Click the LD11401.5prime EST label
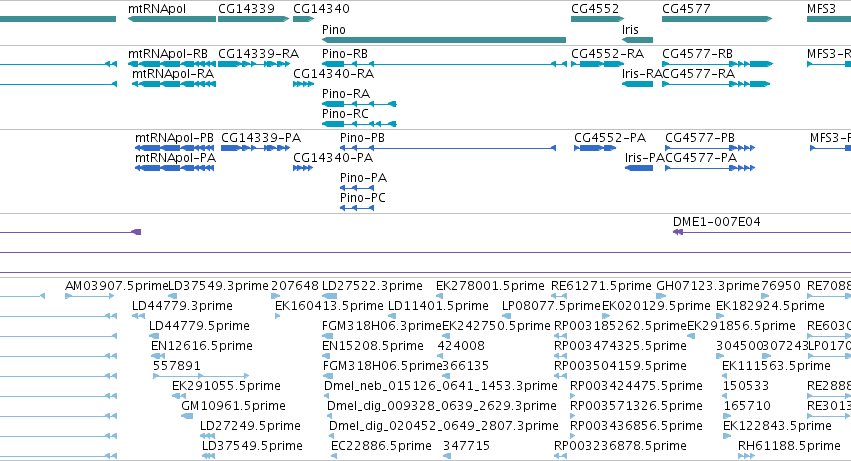This screenshot has height=461, width=851. [x=439, y=306]
